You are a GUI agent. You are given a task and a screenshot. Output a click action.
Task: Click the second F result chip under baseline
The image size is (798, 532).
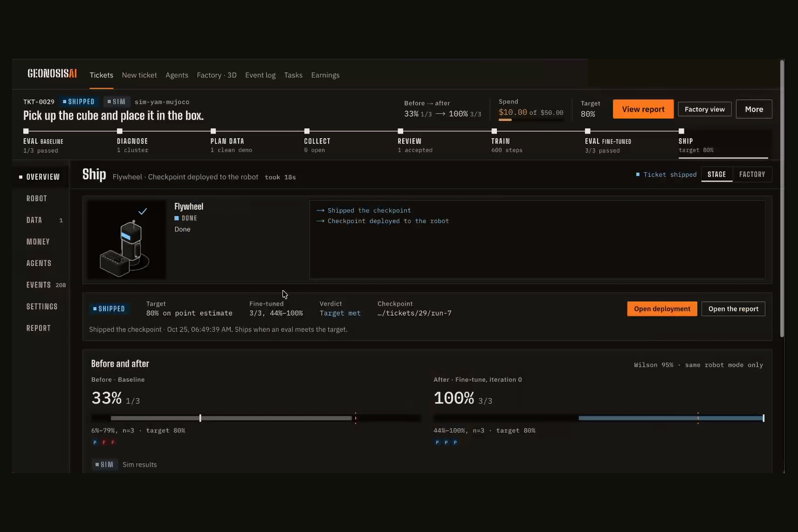pos(113,442)
